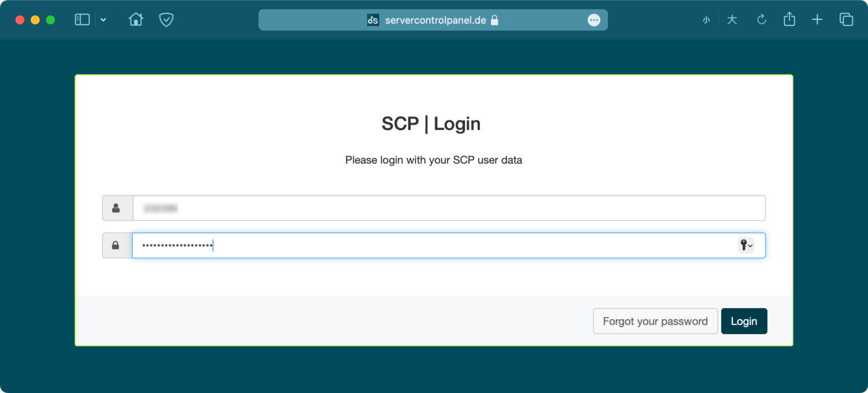Increase text size with the large 大 button

732,20
